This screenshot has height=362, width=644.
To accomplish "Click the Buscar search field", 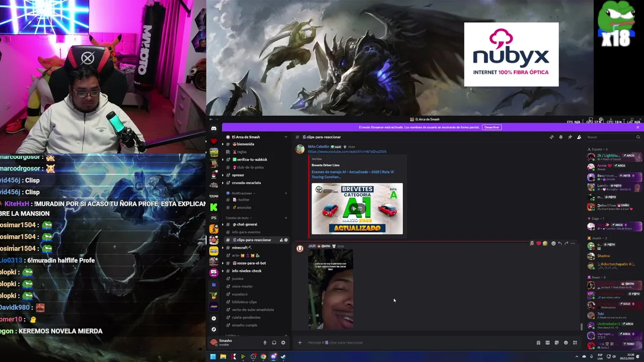I will [x=612, y=137].
